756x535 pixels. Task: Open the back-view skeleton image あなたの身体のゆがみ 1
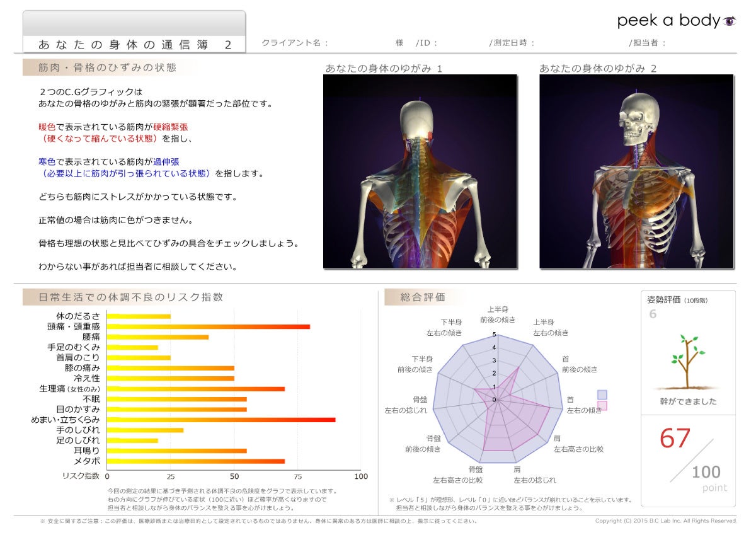click(x=420, y=171)
